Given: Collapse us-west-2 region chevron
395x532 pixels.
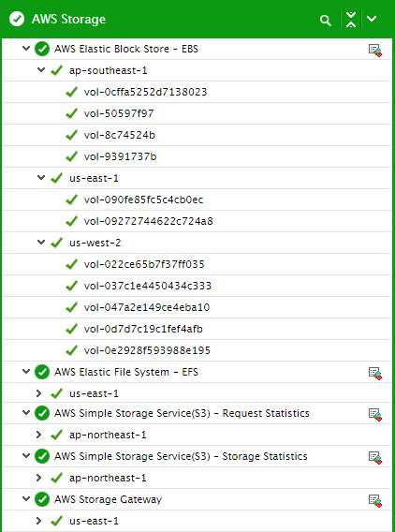Looking at the screenshot, I should pos(41,243).
